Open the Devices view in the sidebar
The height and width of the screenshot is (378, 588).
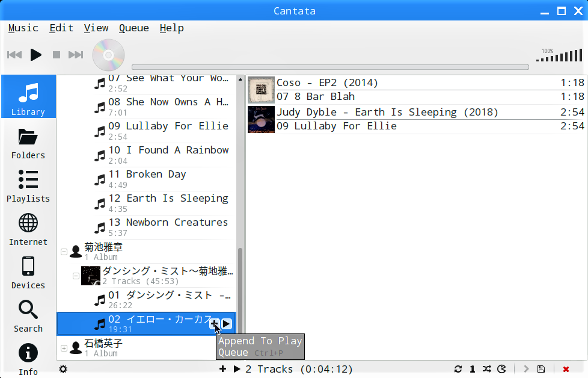coord(28,273)
